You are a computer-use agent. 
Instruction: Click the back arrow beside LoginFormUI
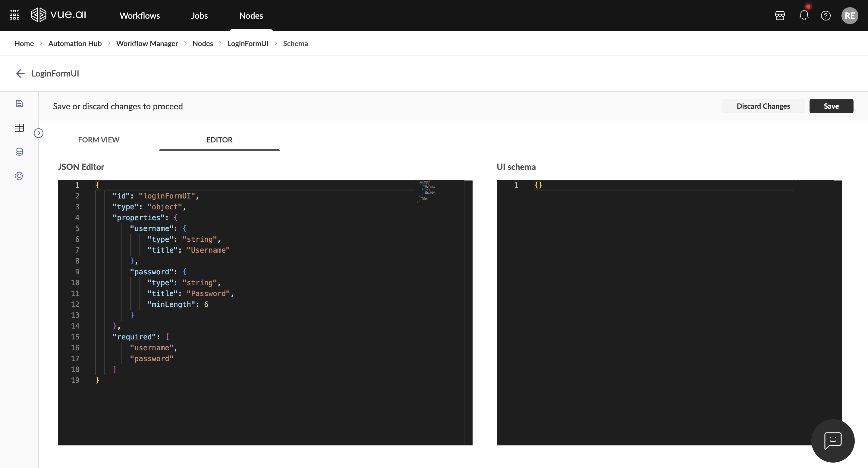(20, 73)
